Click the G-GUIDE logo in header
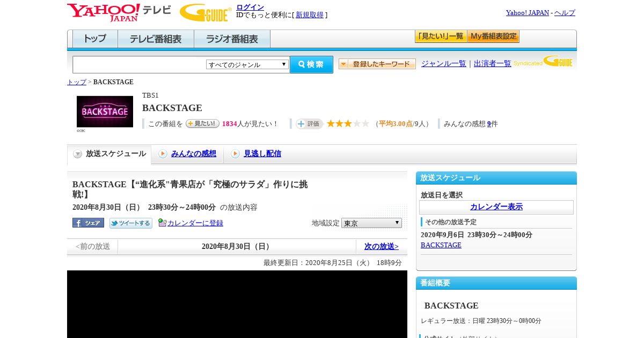Viewport: 644px width, 338px height. point(206,12)
